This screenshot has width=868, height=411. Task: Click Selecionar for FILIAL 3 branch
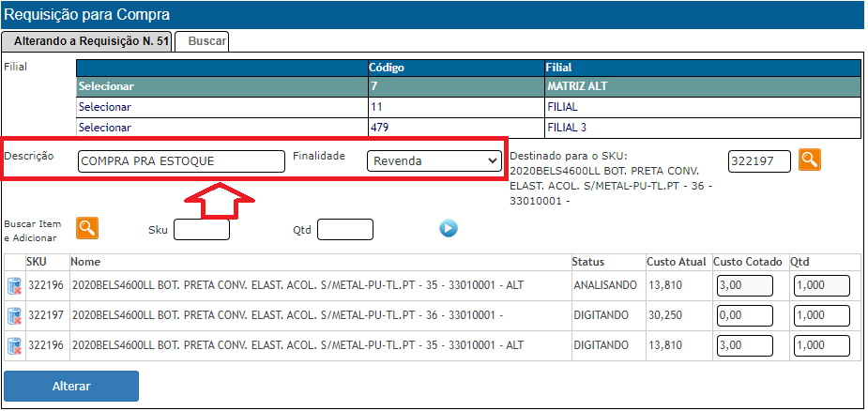point(105,128)
